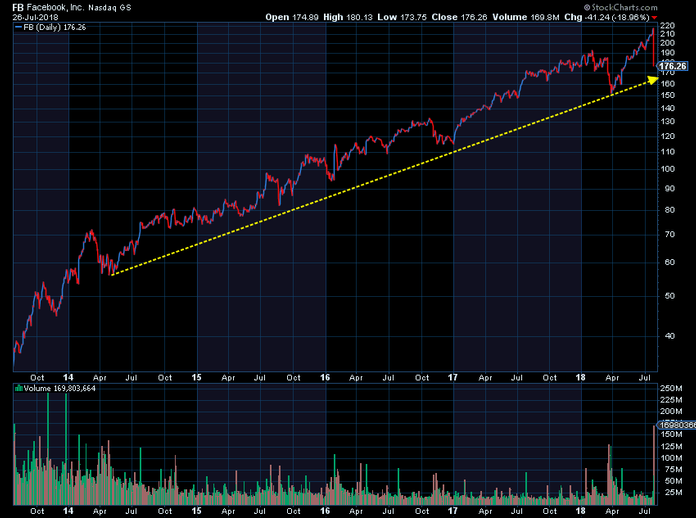The image size is (696, 518).
Task: Click the 26-Jul-2018 date label
Action: click(35, 17)
